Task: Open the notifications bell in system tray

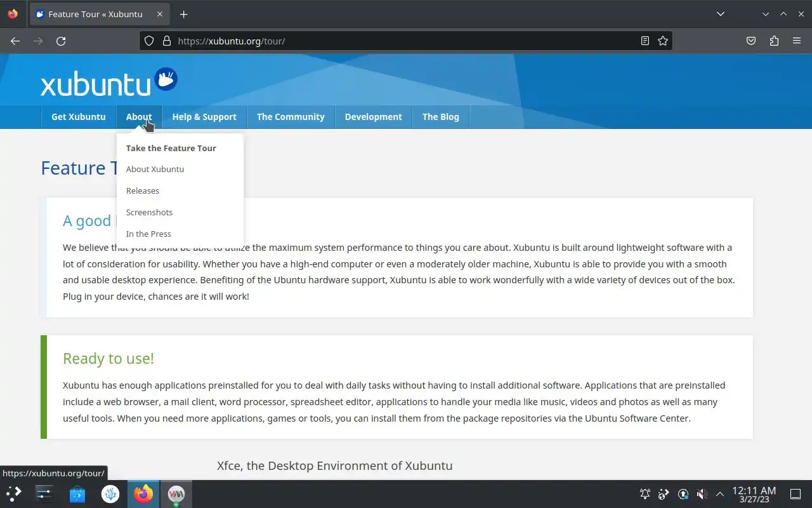Action: (x=645, y=493)
